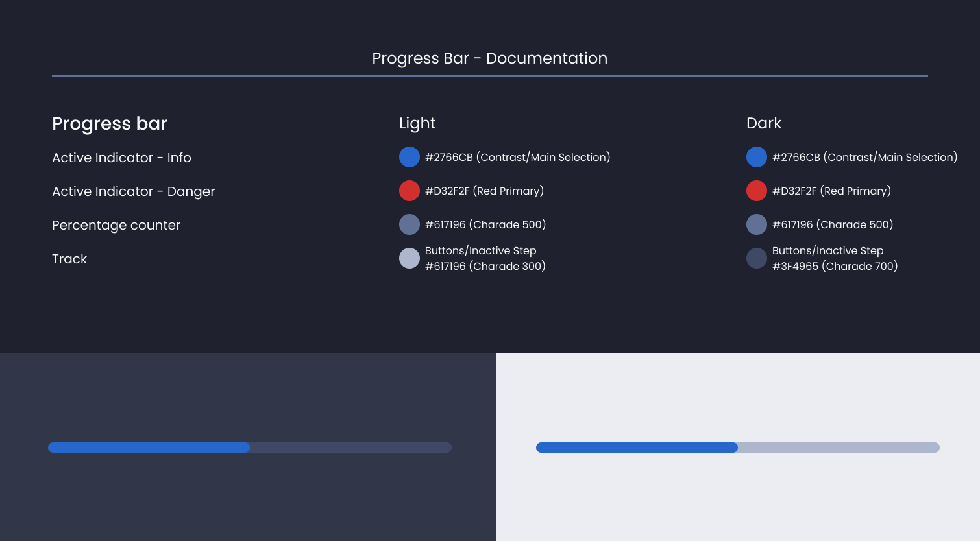This screenshot has height=541, width=980.
Task: Choose the Charade 700 swatch under Dark
Action: click(757, 258)
